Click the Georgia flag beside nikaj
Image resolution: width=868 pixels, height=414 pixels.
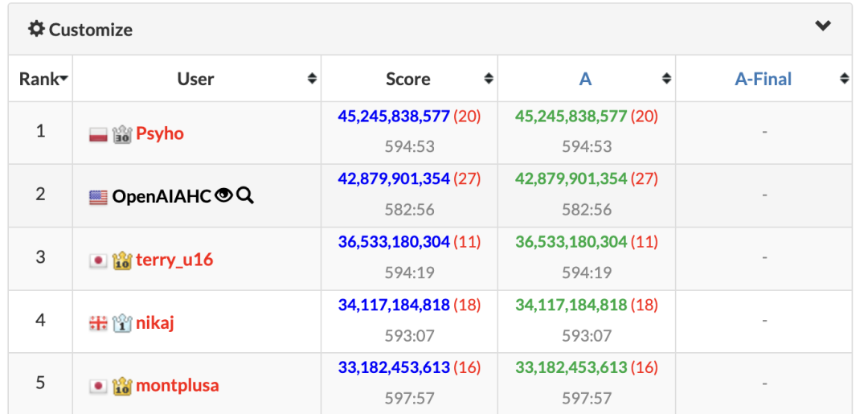(x=98, y=323)
